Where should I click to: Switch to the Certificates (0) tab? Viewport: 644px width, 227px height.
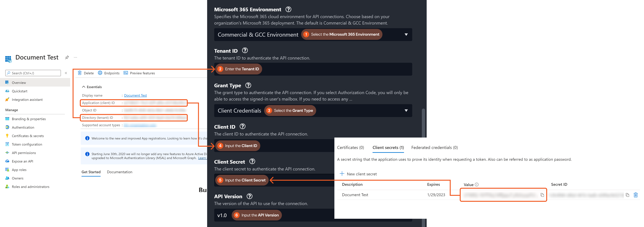(x=350, y=148)
